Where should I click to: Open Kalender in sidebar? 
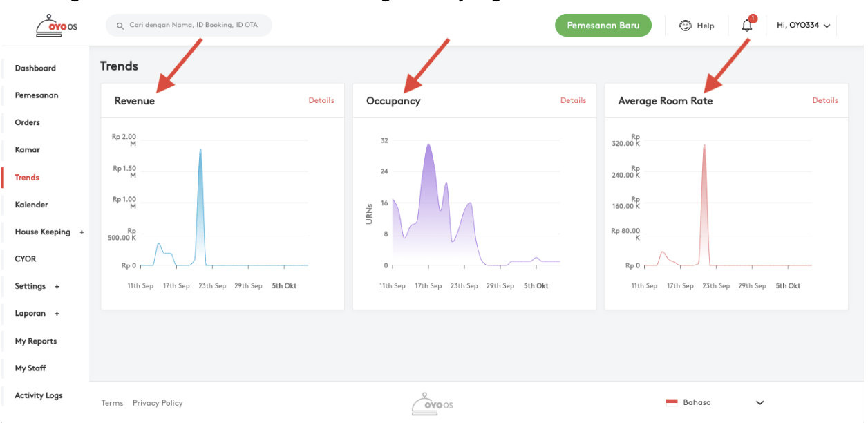pos(31,205)
